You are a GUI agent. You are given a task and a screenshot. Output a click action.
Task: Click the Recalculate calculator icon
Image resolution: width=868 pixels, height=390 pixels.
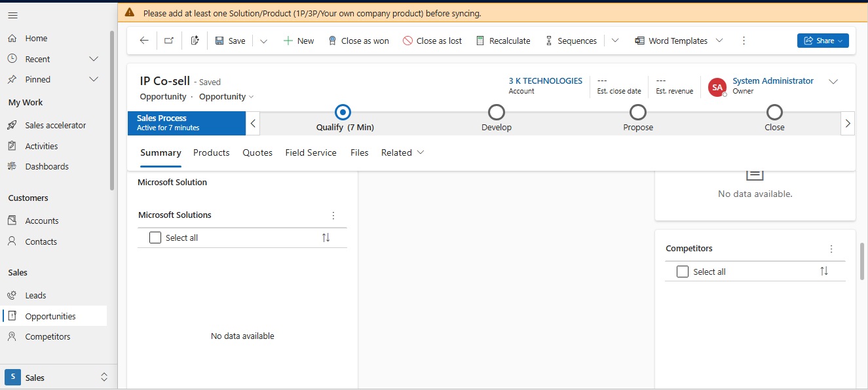[x=480, y=41]
